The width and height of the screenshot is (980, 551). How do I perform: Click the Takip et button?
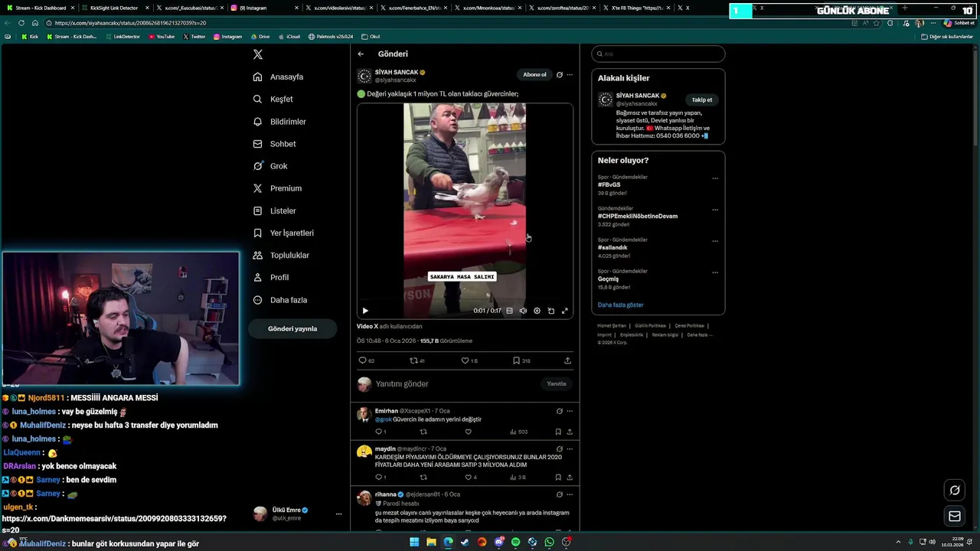(x=702, y=99)
